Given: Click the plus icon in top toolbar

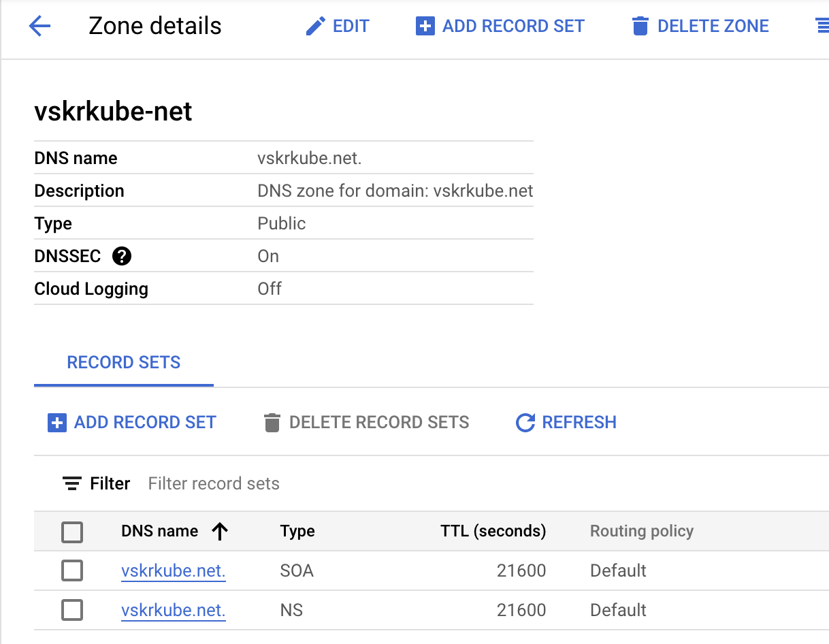Looking at the screenshot, I should point(425,27).
